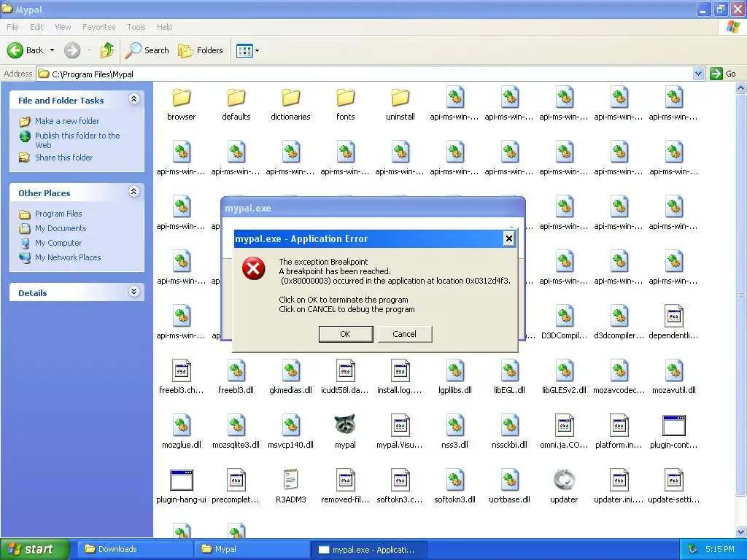Image resolution: width=747 pixels, height=560 pixels.
Task: Go to Program Files in Other Places
Action: point(58,214)
